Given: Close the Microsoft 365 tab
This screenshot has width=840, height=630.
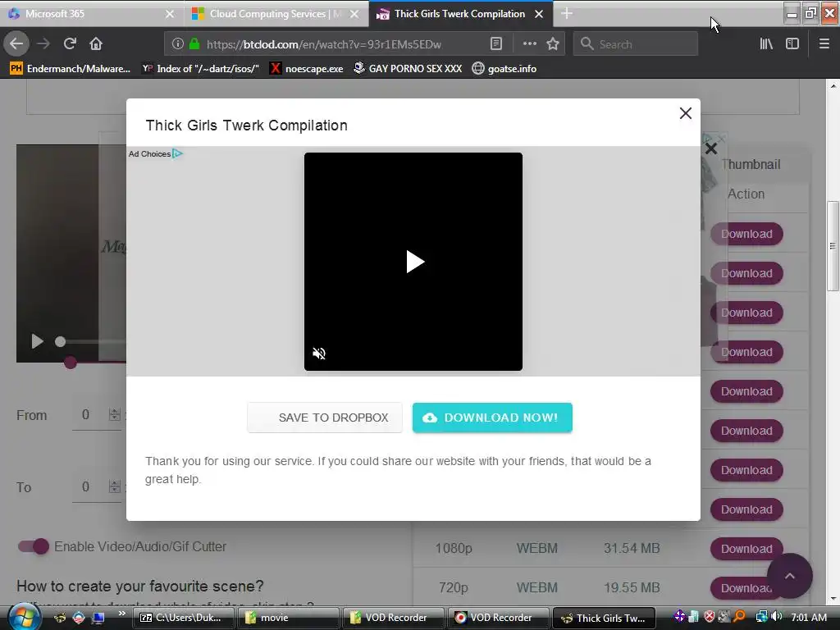Looking at the screenshot, I should 170,14.
